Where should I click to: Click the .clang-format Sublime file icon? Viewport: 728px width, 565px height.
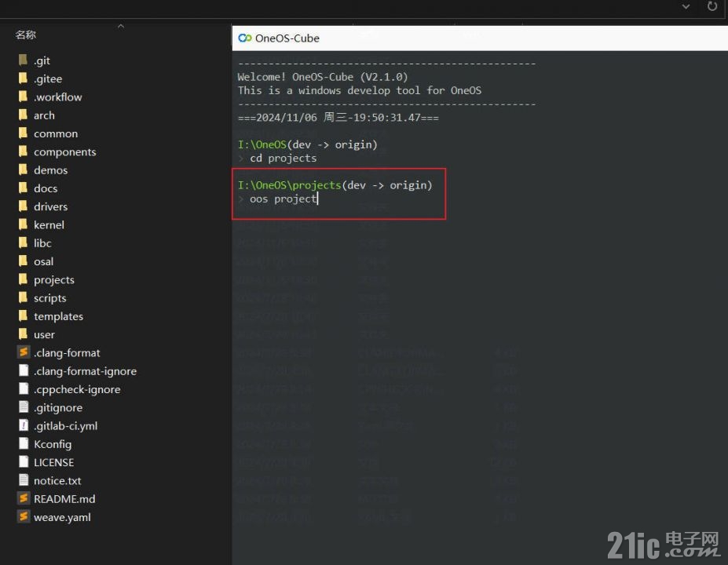tap(24, 352)
